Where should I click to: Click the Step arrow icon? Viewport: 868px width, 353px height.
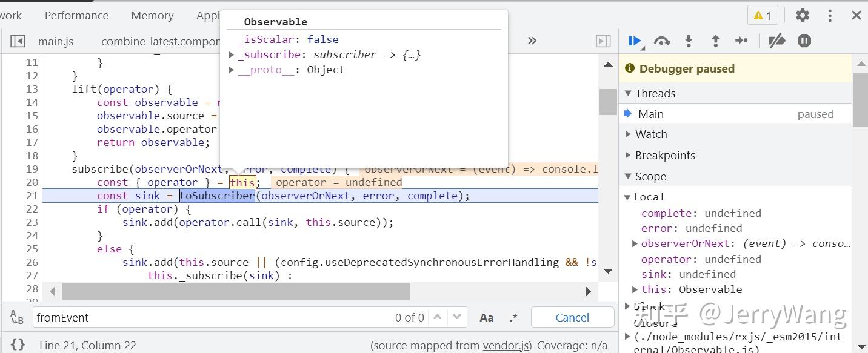tap(741, 41)
